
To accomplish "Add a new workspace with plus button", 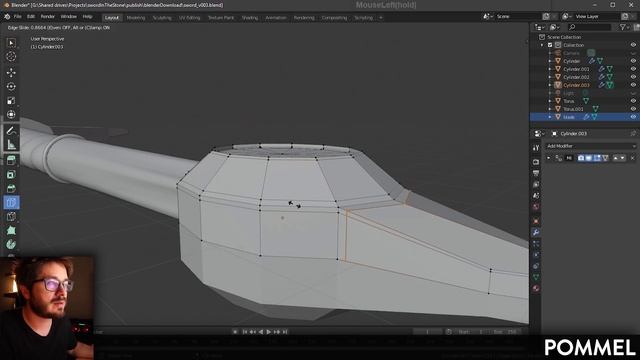I will [x=381, y=18].
